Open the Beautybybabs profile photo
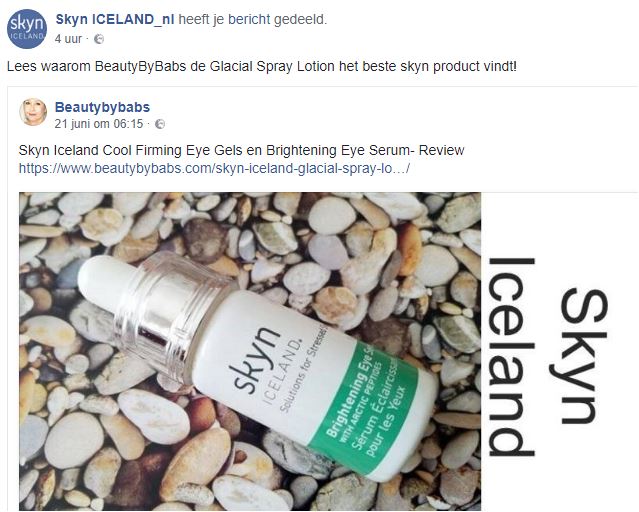 (33, 112)
